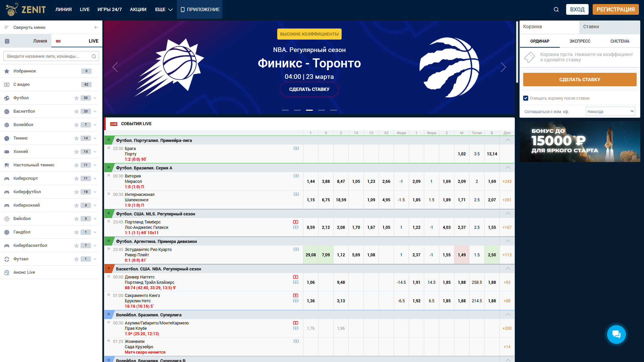This screenshot has height=362, width=644.
Task: Click the РЕГИСТРАЦИЯ button
Action: (615, 9)
